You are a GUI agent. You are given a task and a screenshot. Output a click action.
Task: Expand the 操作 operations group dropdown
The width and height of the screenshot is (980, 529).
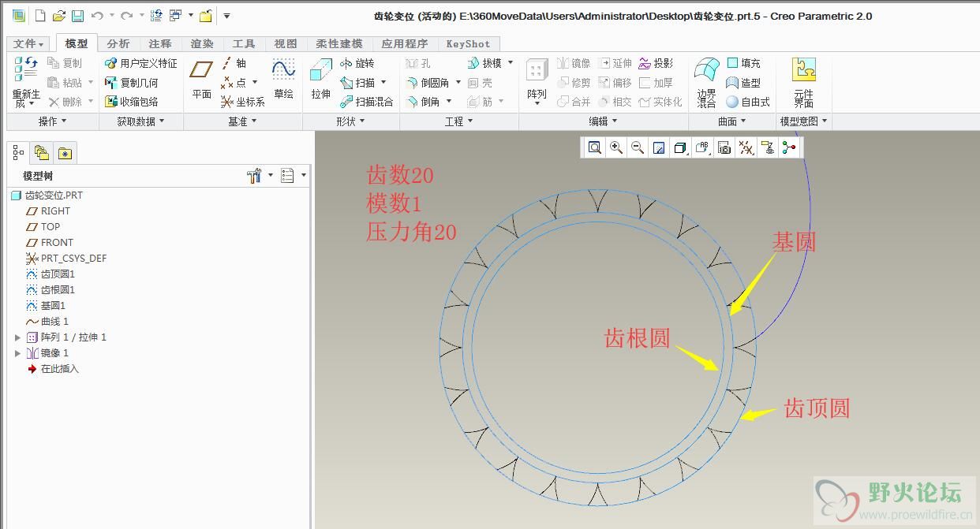[53, 121]
